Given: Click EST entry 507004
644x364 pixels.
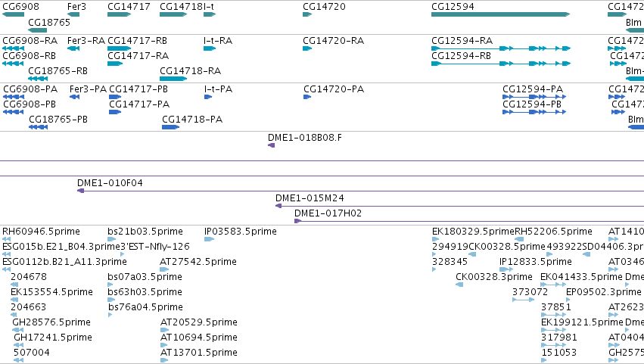Looking at the screenshot, I should (x=32, y=353).
